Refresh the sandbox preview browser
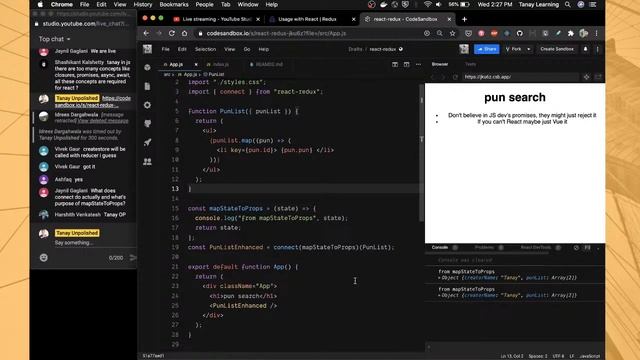The width and height of the screenshot is (640, 360). [x=455, y=77]
